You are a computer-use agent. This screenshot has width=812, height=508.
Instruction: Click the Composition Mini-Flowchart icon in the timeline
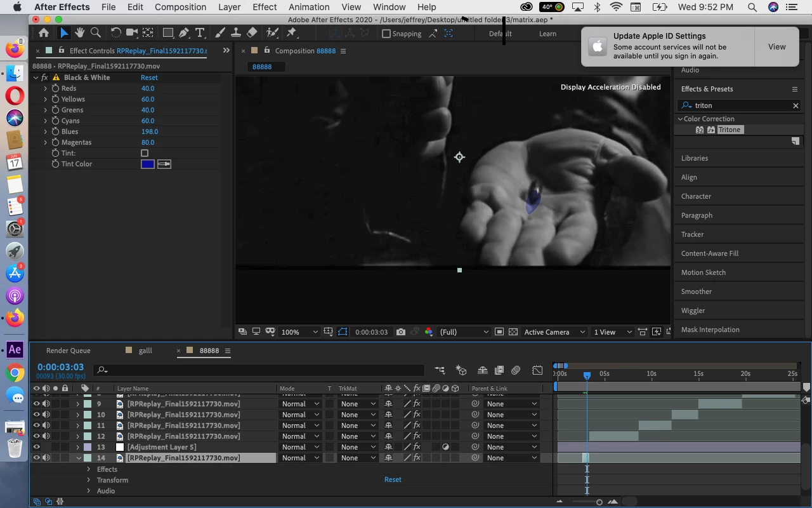440,370
